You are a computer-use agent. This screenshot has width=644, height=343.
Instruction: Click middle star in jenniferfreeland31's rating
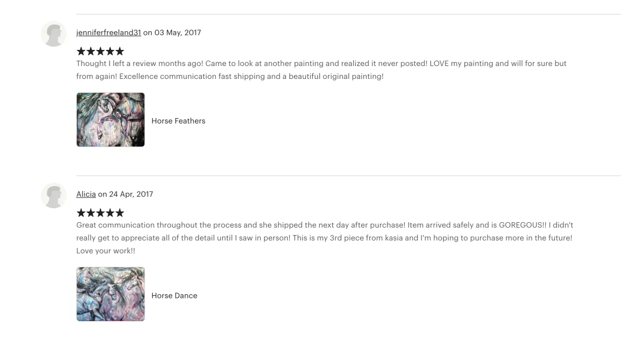coord(100,52)
